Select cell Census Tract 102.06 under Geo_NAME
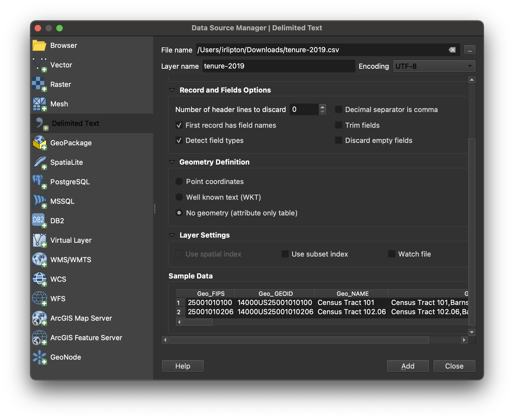The image size is (514, 420). point(352,312)
